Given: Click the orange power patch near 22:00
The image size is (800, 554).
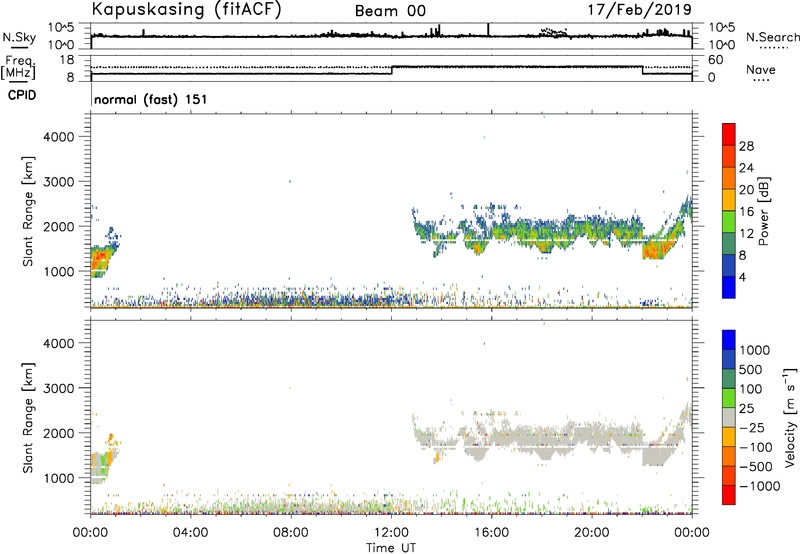Looking at the screenshot, I should click(655, 249).
